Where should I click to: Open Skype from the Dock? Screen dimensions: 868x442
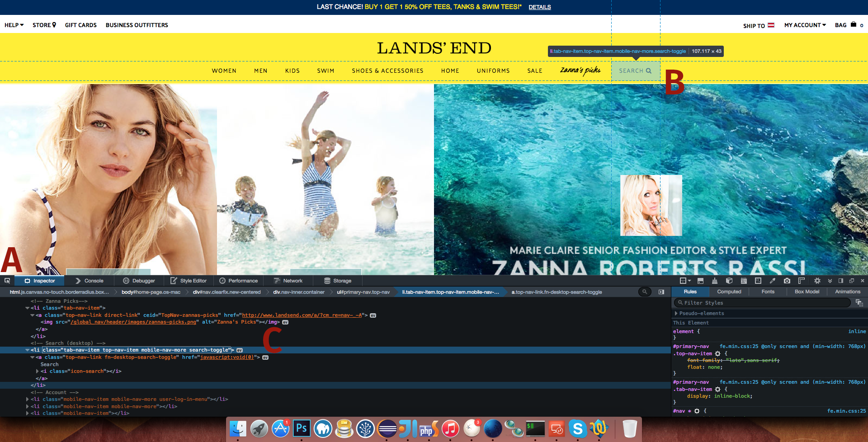pyautogui.click(x=578, y=428)
